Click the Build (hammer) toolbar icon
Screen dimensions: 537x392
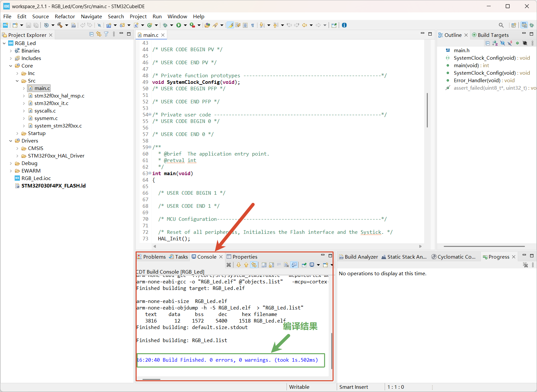coord(60,25)
